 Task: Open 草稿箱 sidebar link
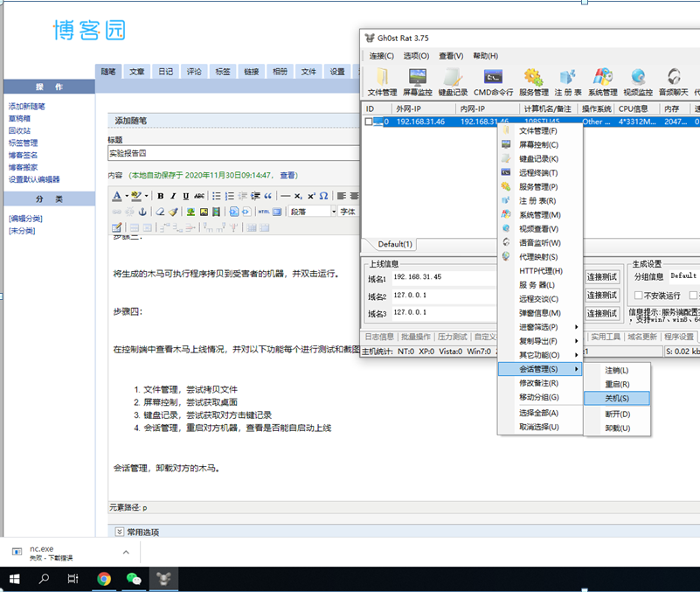coord(19,118)
